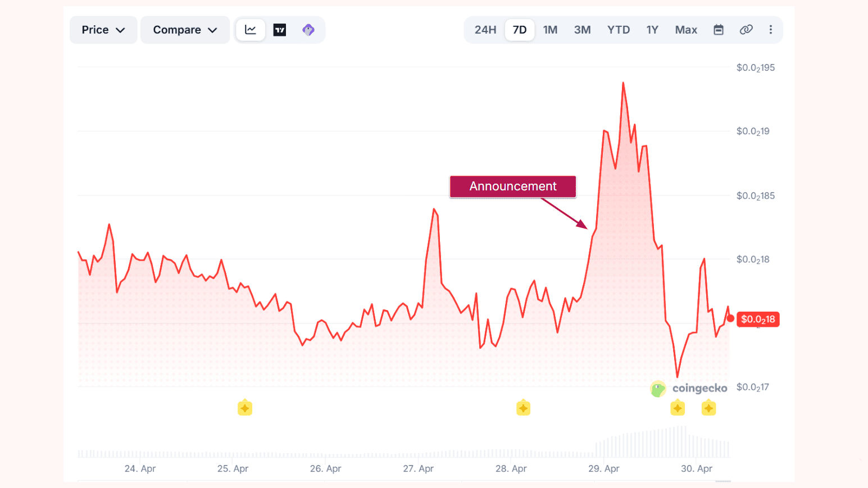This screenshot has height=488, width=868.
Task: Click the 1Y timeframe button
Action: click(652, 30)
